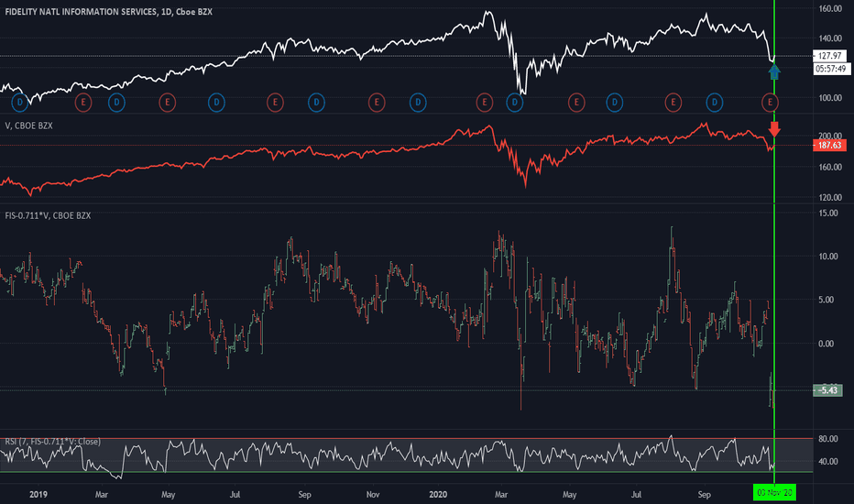Image resolution: width=854 pixels, height=504 pixels.
Task: Click the V, CBOE BZX legend
Action: pos(29,126)
